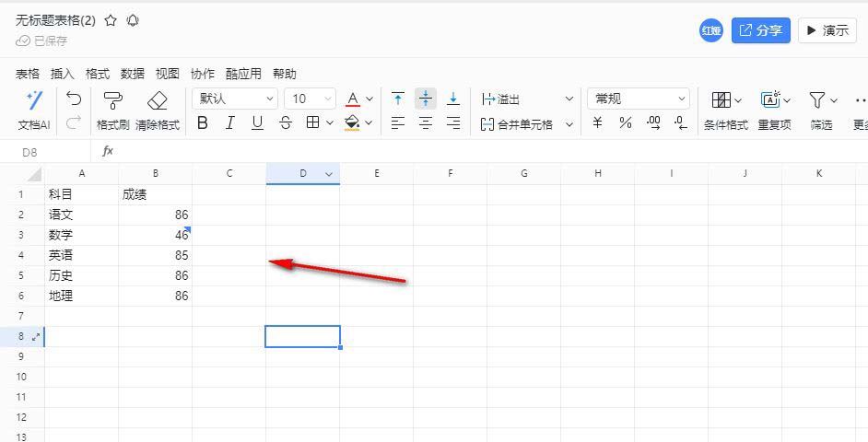Toggle bold formatting
The image size is (868, 442).
202,122
